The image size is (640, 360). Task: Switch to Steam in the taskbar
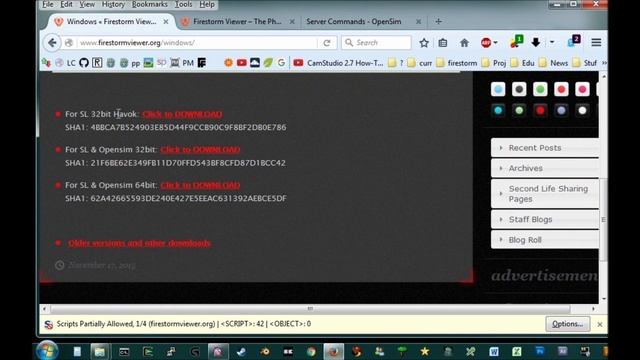tap(241, 351)
